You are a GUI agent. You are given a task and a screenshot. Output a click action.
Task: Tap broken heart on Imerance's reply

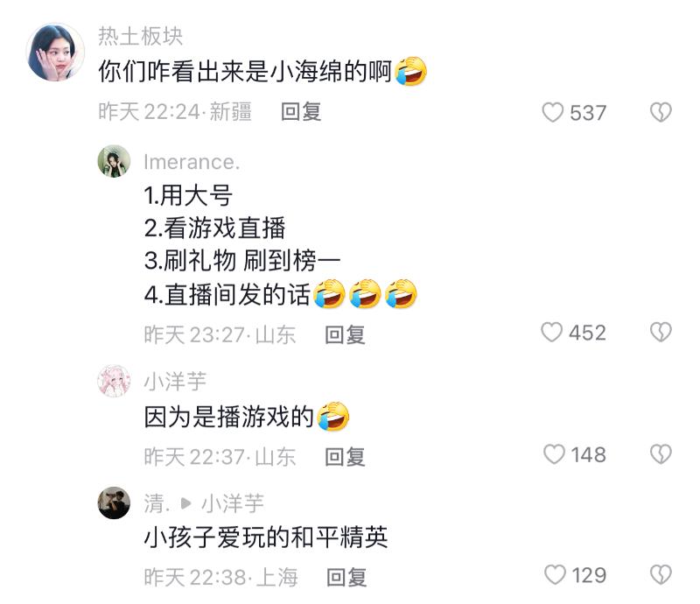(x=661, y=333)
